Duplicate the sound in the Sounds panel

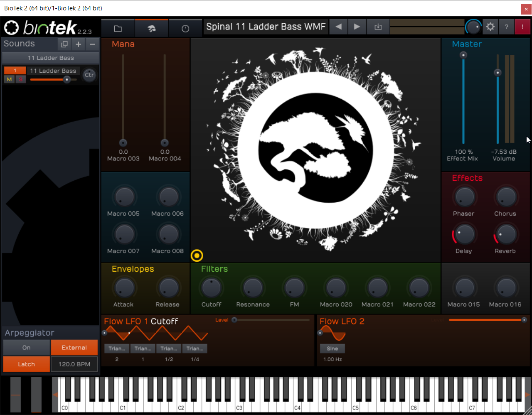pyautogui.click(x=64, y=44)
